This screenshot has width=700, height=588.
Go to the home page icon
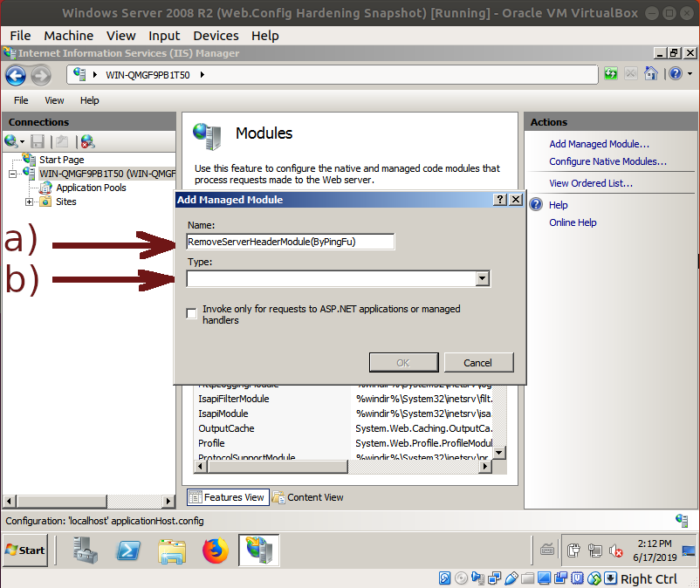tap(650, 73)
